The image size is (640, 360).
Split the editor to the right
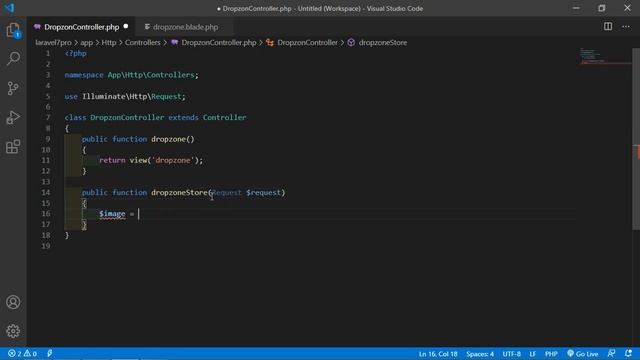coord(608,27)
